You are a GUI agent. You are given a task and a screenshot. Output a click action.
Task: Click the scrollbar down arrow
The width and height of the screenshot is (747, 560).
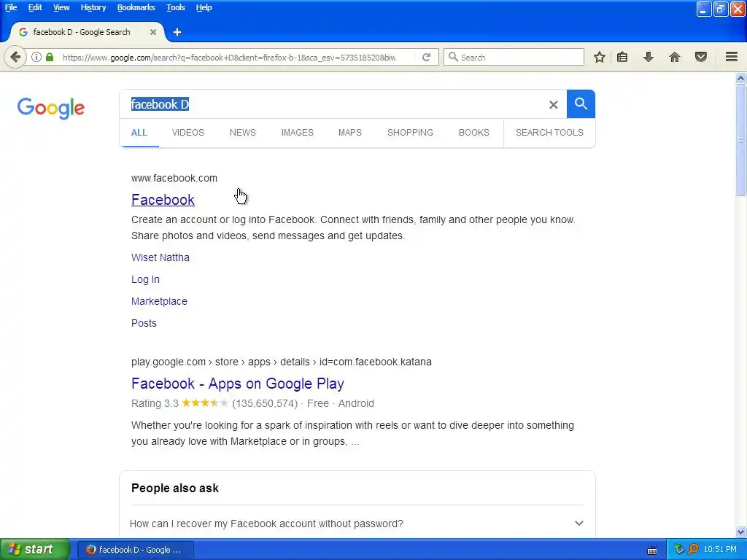click(740, 532)
